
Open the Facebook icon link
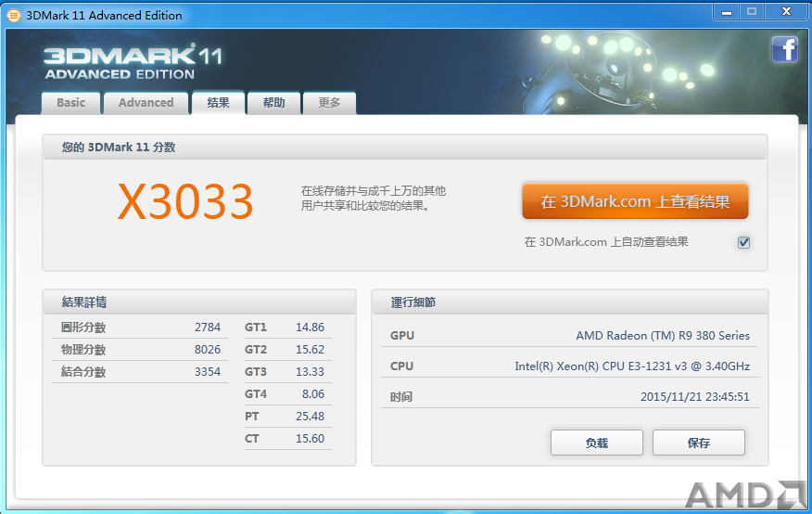[x=784, y=50]
